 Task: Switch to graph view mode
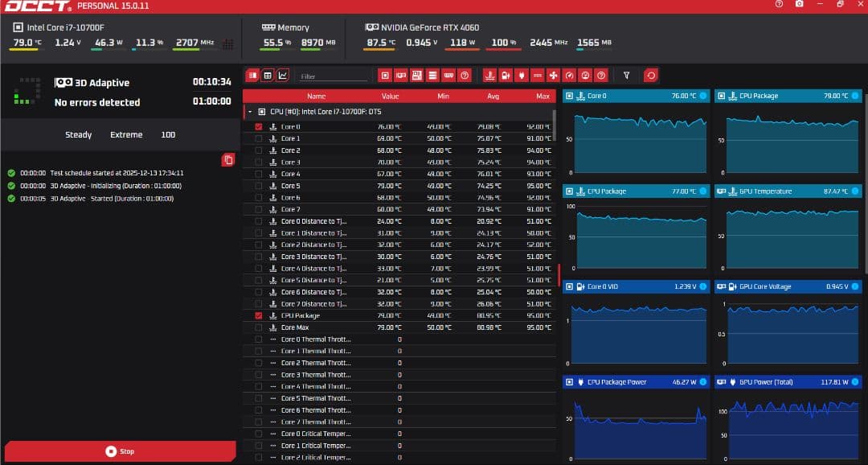282,76
